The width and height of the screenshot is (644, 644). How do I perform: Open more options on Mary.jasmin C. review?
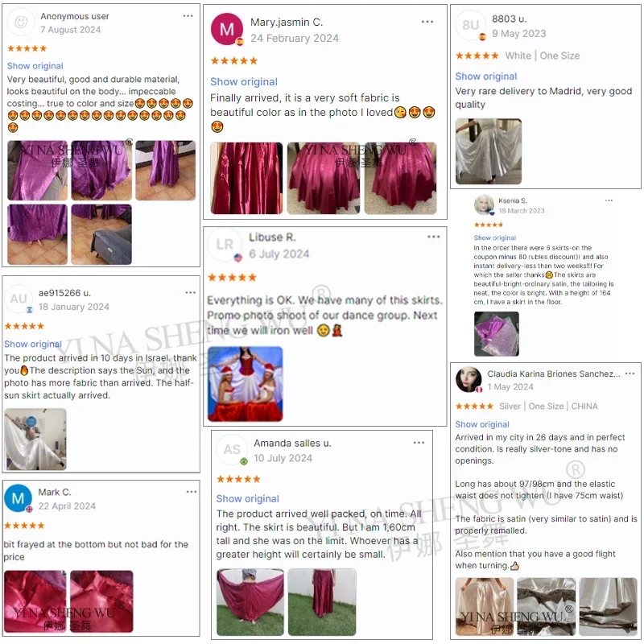(x=427, y=22)
